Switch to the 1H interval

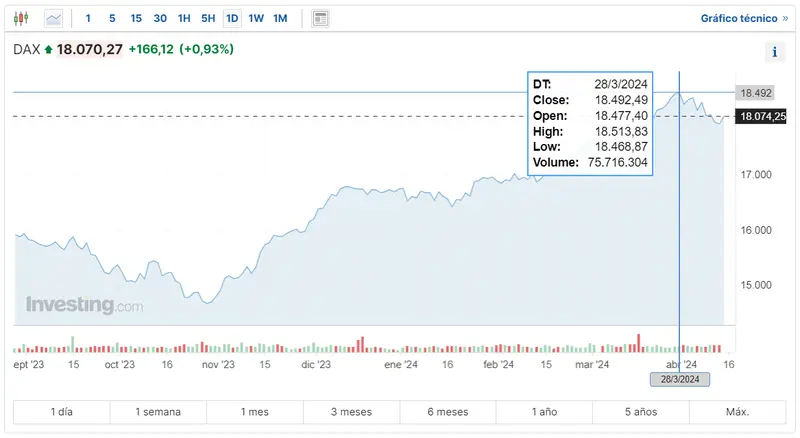[x=184, y=18]
